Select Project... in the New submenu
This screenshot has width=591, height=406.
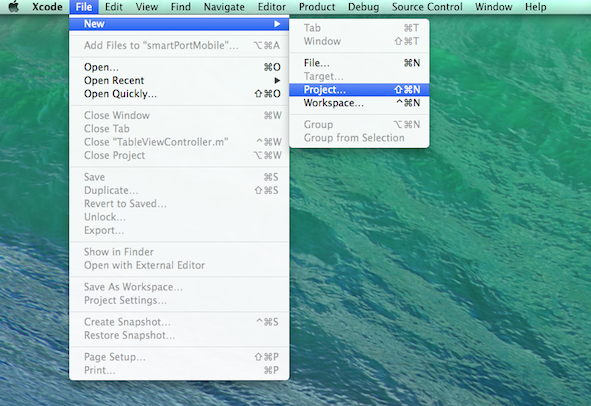pos(359,90)
